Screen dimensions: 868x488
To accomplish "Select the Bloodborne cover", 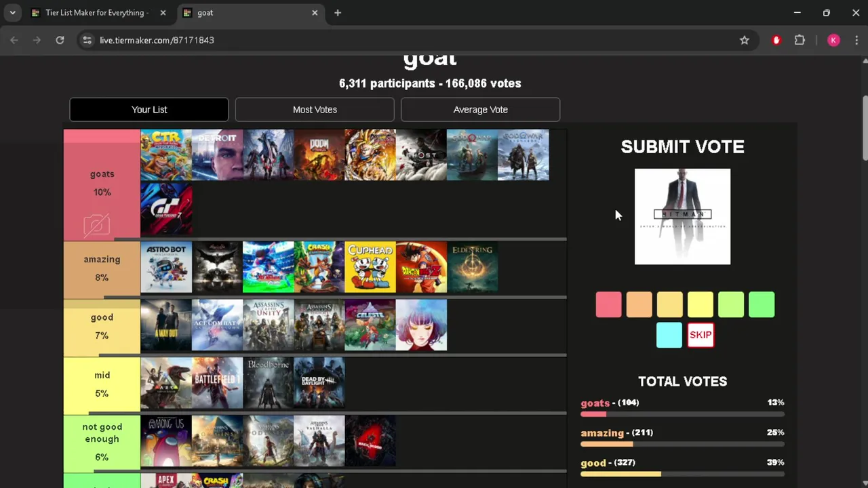I will coord(269,383).
